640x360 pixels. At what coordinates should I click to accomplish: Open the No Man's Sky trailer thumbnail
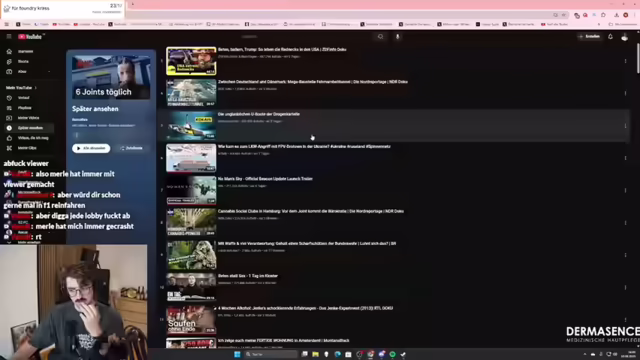(x=191, y=190)
